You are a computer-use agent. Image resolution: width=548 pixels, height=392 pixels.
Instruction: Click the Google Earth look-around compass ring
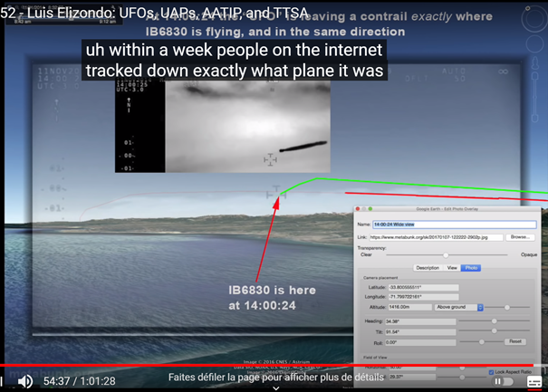coord(534,19)
